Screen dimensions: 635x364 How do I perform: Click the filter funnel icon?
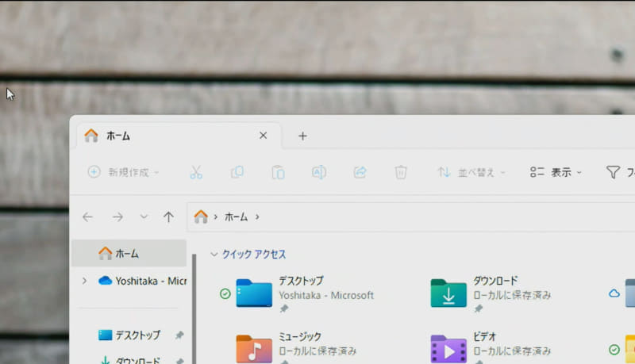tap(613, 172)
